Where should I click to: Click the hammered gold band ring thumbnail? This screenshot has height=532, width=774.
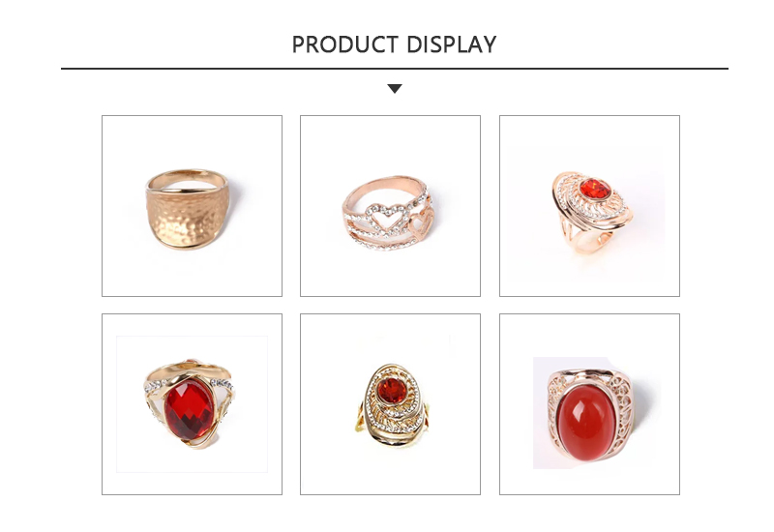tap(192, 206)
